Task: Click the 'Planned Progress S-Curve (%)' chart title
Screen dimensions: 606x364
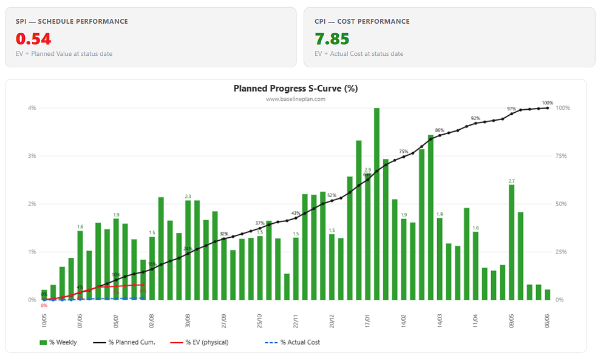Action: click(296, 89)
